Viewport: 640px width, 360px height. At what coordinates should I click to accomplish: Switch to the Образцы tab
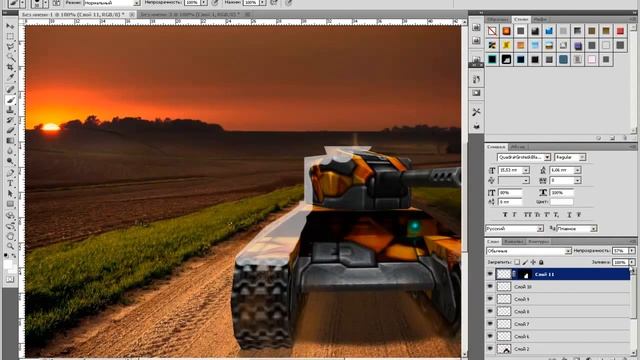pos(498,19)
